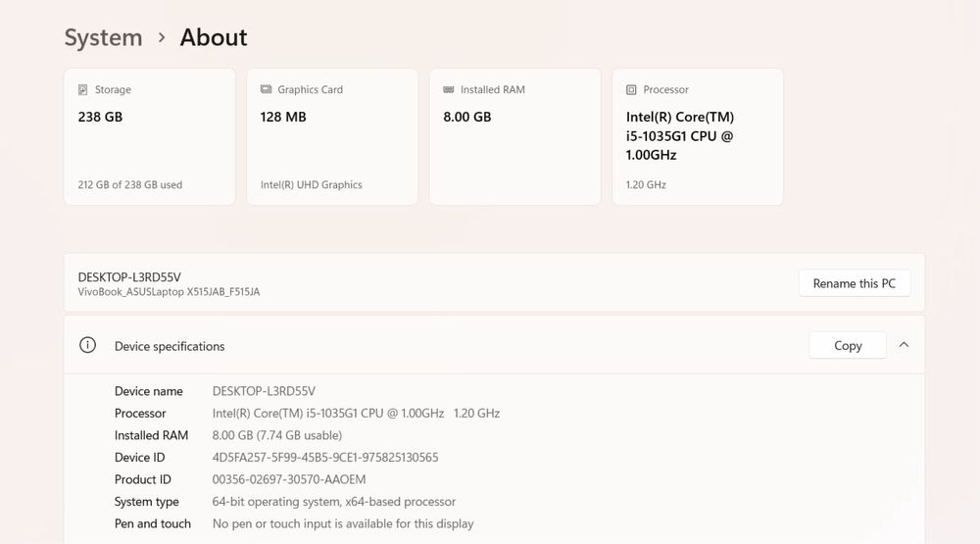Select the Device ID value text

click(x=325, y=458)
